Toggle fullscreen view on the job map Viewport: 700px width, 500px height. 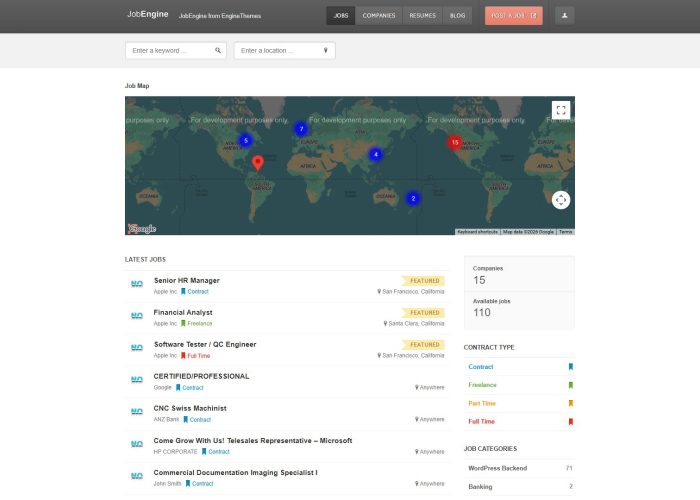[x=561, y=110]
